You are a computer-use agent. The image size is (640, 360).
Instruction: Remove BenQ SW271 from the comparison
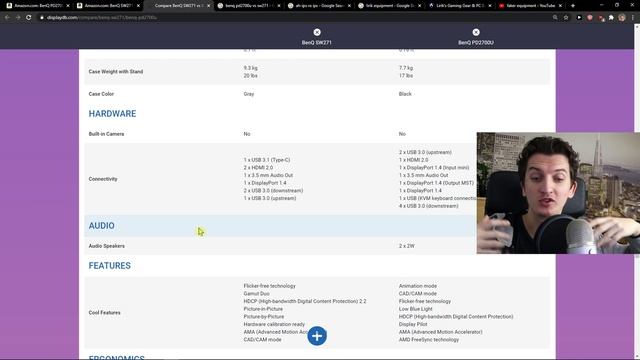pyautogui.click(x=317, y=32)
